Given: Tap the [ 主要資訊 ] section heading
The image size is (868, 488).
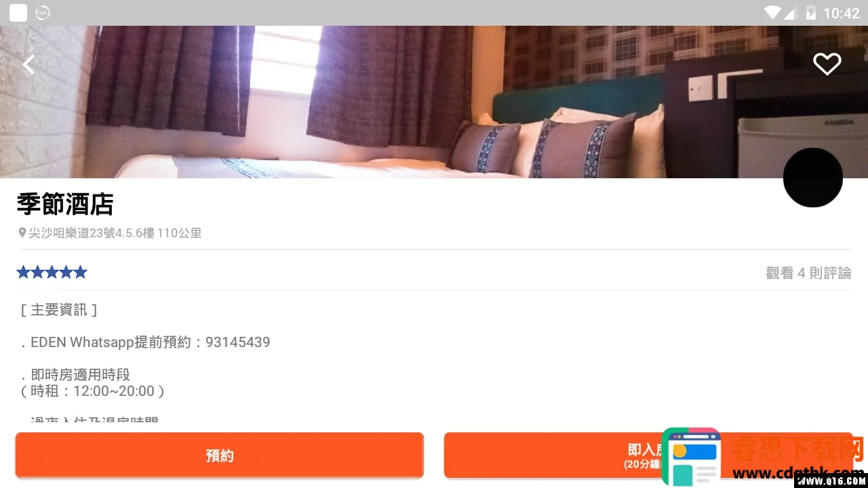Looking at the screenshot, I should 59,310.
